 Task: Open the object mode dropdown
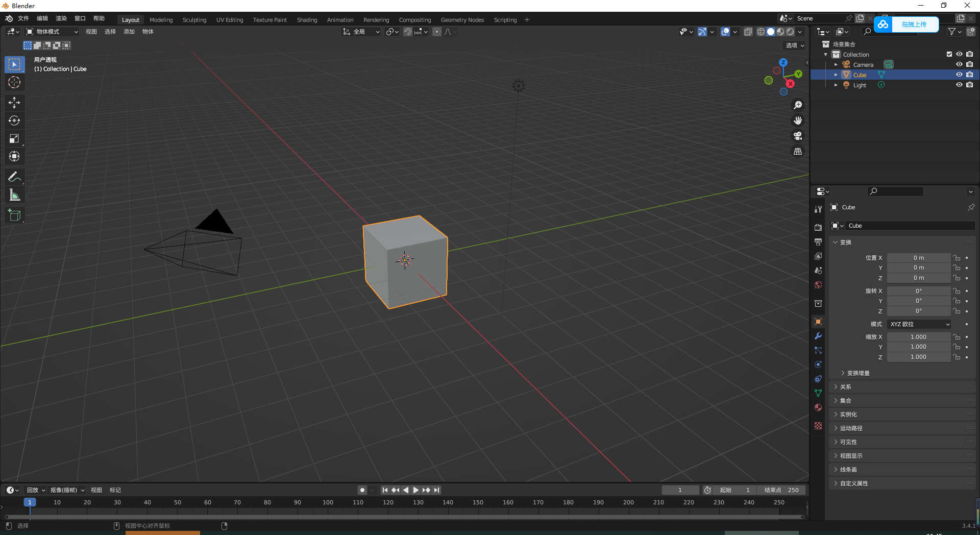52,32
